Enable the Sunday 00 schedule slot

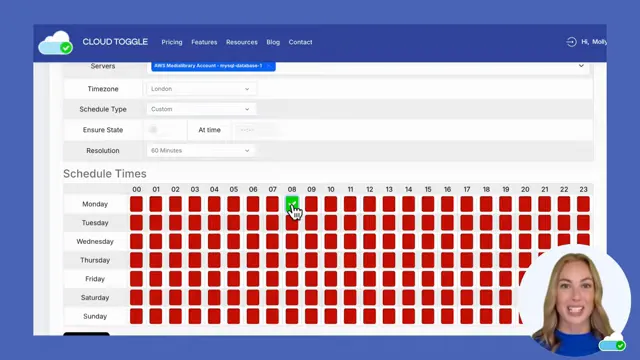click(x=136, y=316)
